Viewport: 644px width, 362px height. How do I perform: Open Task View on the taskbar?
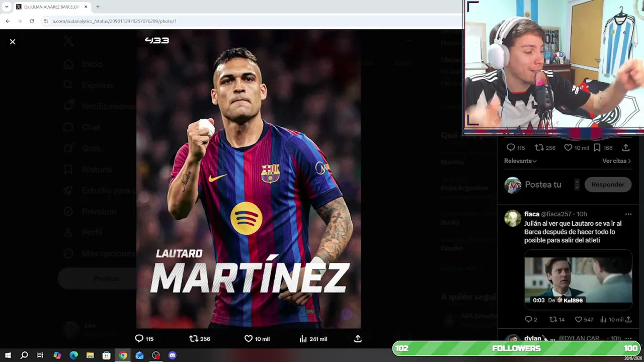tap(40, 355)
